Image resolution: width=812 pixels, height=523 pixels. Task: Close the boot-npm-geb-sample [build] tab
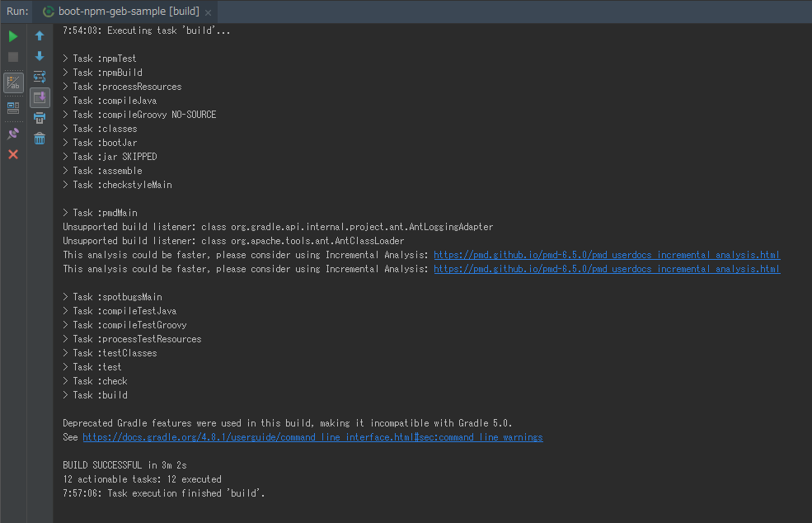click(209, 12)
